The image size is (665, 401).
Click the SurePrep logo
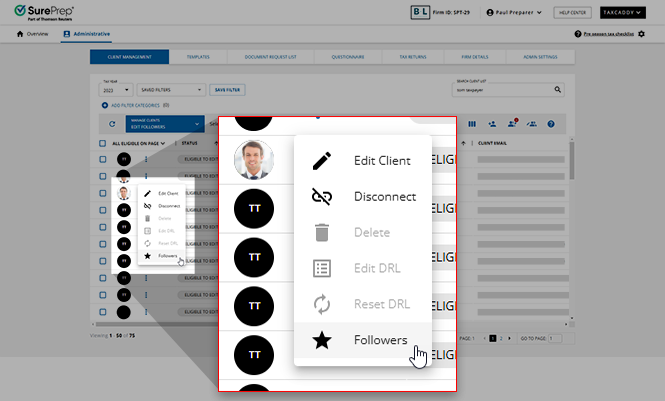44,13
